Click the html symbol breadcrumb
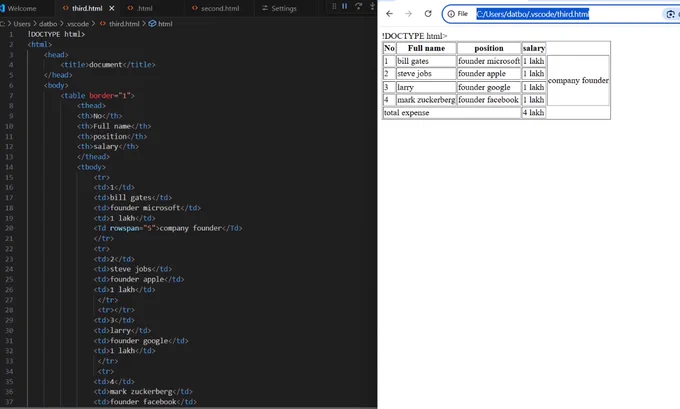Image resolution: width=680 pixels, height=409 pixels. click(x=165, y=24)
